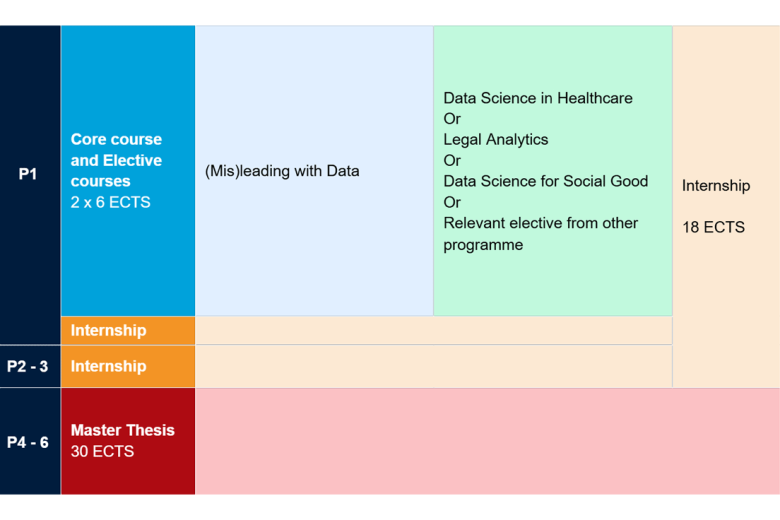Select the Master Thesis block
Image resolution: width=780 pixels, height=520 pixels.
(128, 441)
